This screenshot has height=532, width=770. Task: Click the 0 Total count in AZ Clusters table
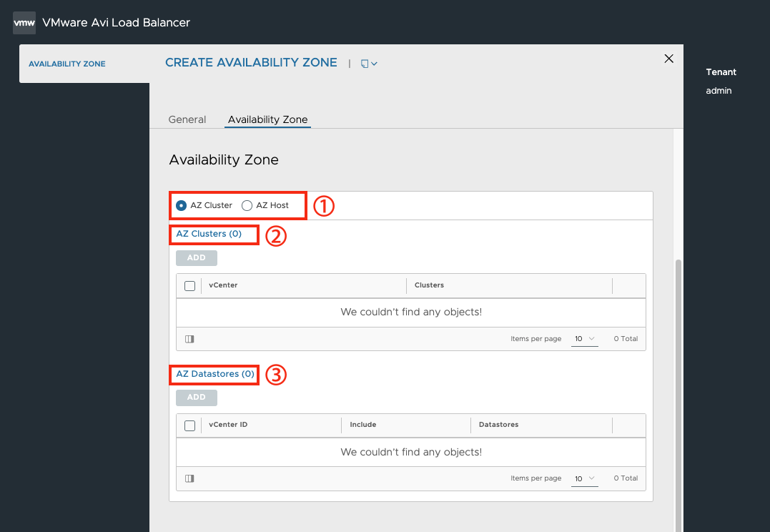[626, 339]
